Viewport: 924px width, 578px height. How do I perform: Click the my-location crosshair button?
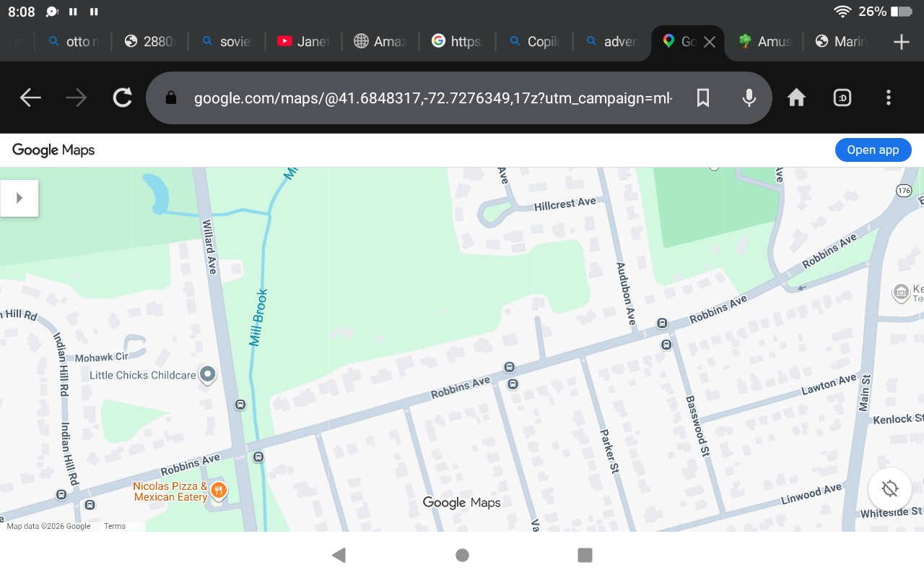pos(890,489)
